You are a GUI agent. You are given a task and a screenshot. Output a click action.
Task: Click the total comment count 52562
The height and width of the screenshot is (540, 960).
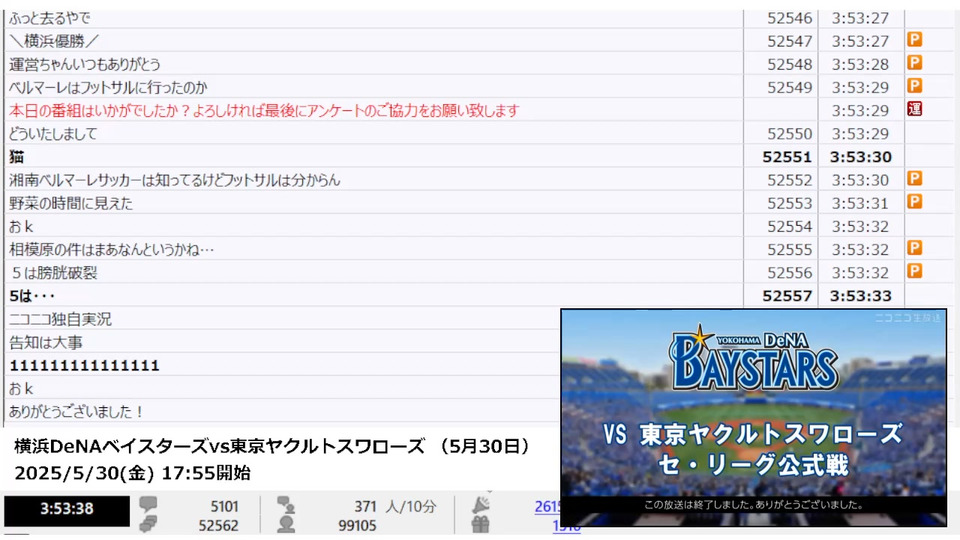tap(218, 526)
